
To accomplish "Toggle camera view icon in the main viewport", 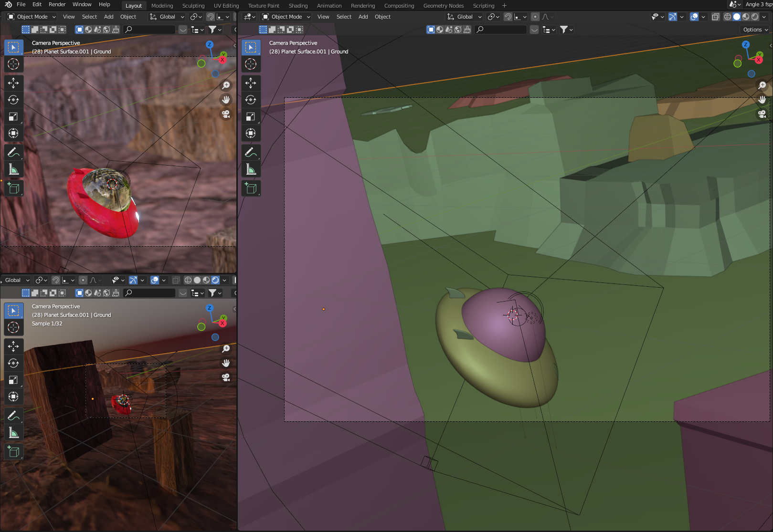I will pyautogui.click(x=762, y=114).
